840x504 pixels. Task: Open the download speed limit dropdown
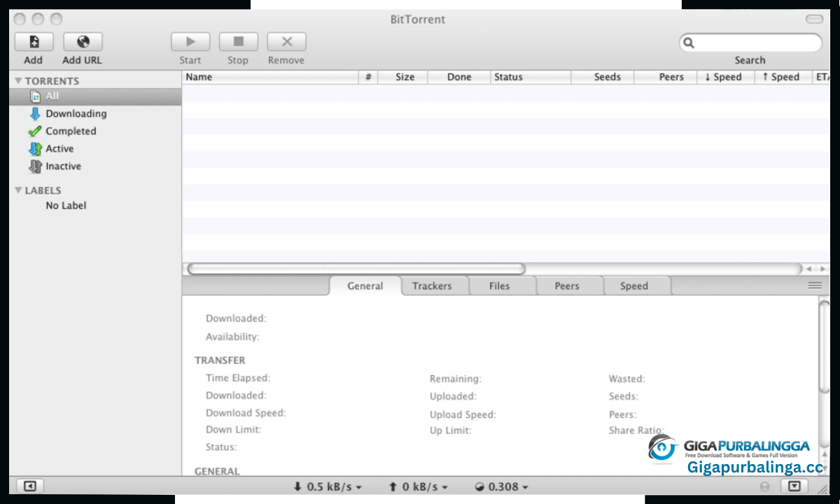click(328, 486)
